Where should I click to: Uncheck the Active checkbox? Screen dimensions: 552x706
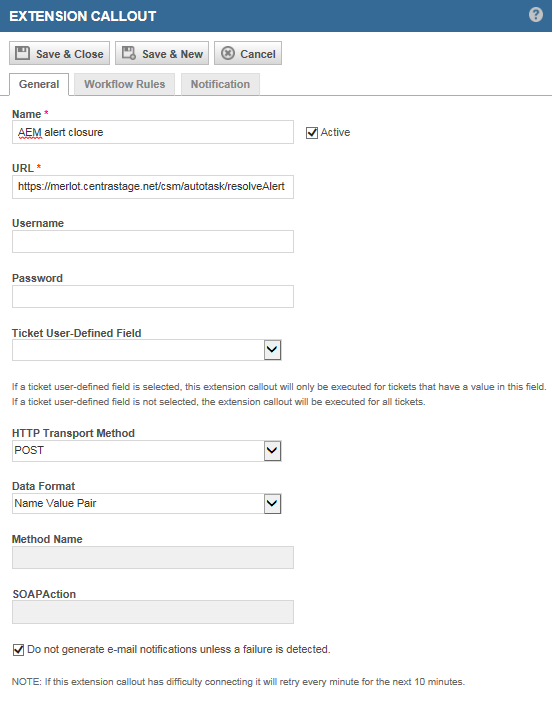(312, 133)
